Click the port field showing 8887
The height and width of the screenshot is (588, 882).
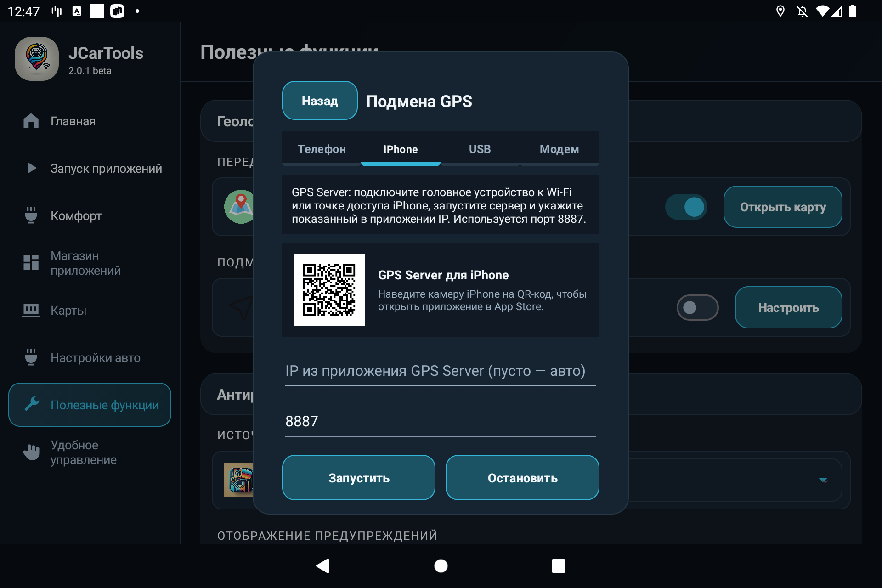click(x=441, y=421)
